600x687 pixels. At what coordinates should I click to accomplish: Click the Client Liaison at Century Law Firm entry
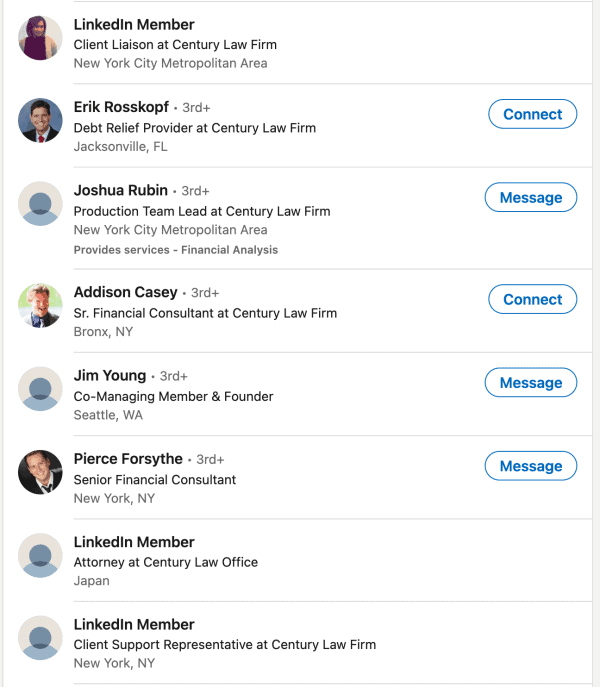pos(175,44)
